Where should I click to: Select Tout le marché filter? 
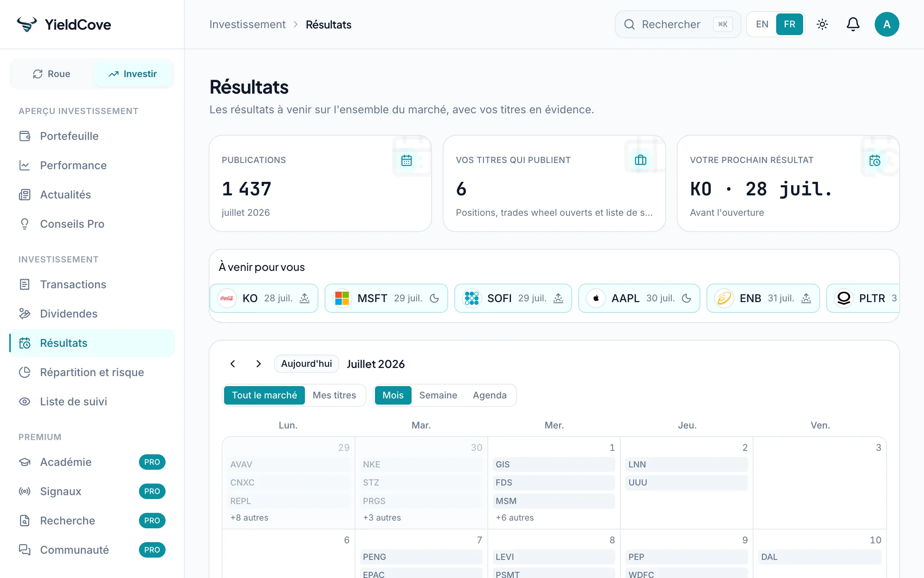tap(264, 395)
